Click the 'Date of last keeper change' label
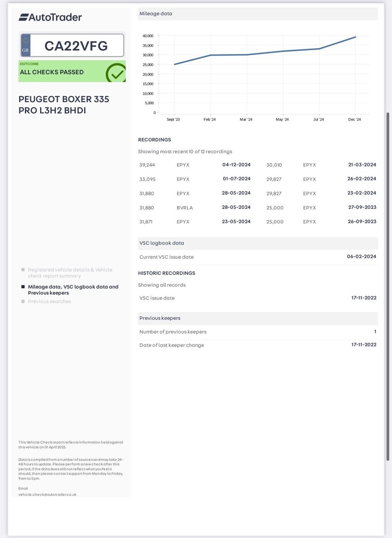Viewport: 392px width, 538px height. click(172, 345)
